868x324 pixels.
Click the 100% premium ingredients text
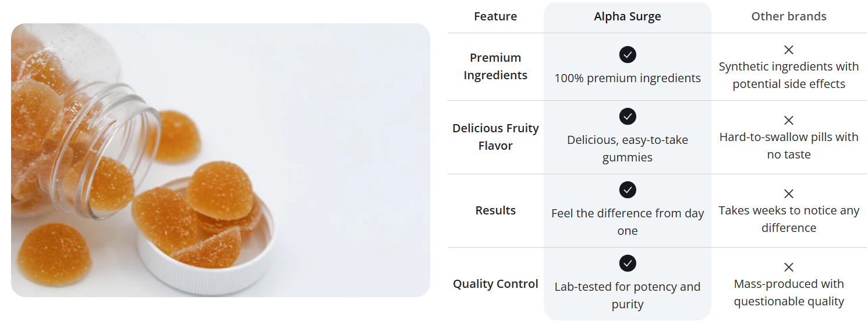click(628, 78)
